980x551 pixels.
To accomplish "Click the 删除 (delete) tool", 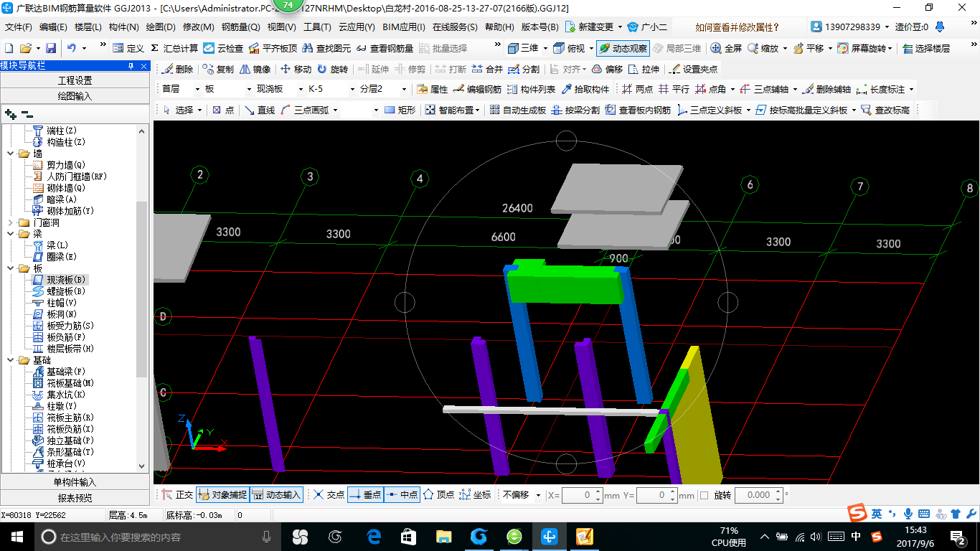I will click(177, 69).
